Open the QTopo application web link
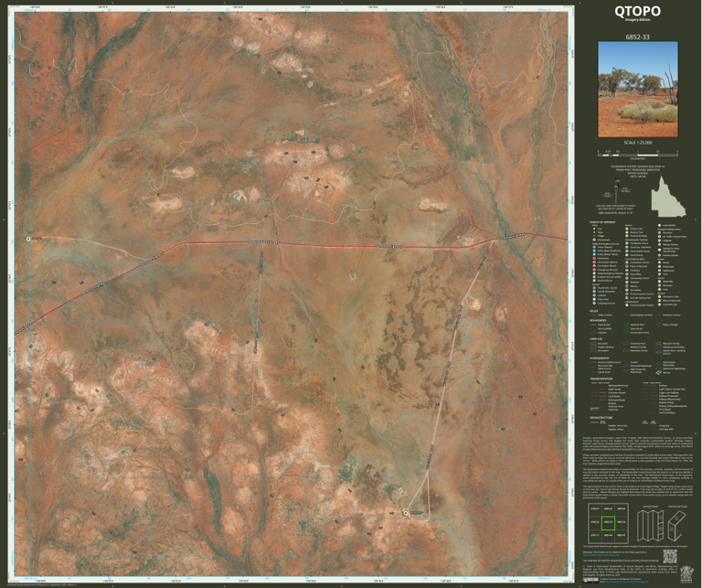Viewport: 702px width, 588px height. pyautogui.click(x=601, y=555)
